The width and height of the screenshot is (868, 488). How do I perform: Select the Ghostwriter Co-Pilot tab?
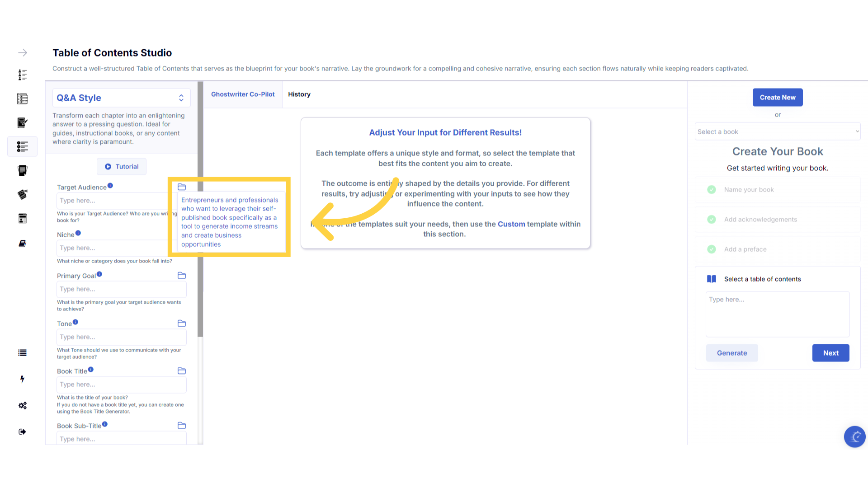[243, 94]
